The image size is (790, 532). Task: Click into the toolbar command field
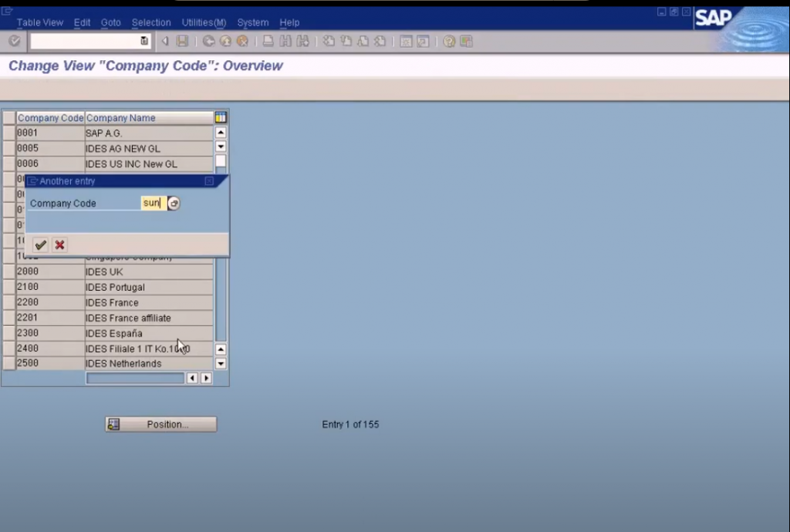[85, 42]
